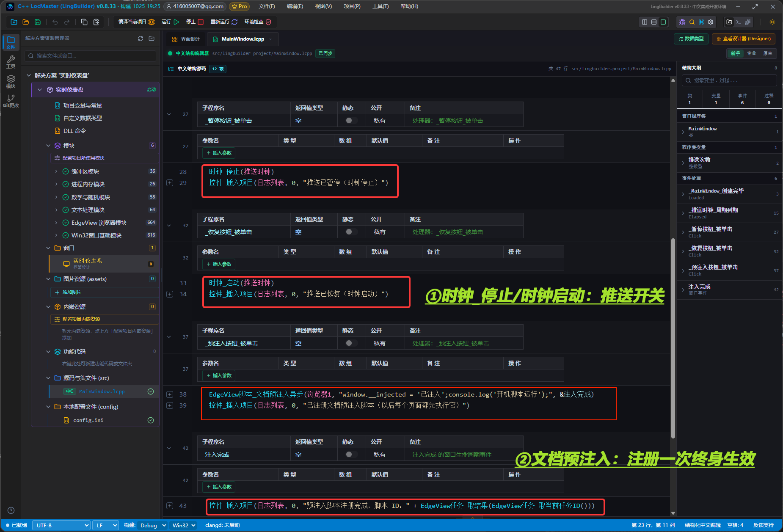Screen dimensions: 783x532
Task: Open the UTF-8 encoding dropdown
Action: [61, 525]
